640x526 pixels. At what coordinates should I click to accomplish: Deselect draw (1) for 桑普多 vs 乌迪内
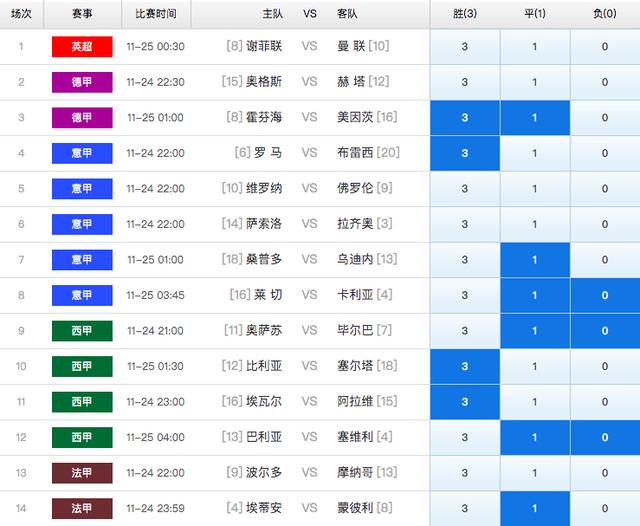click(x=535, y=260)
